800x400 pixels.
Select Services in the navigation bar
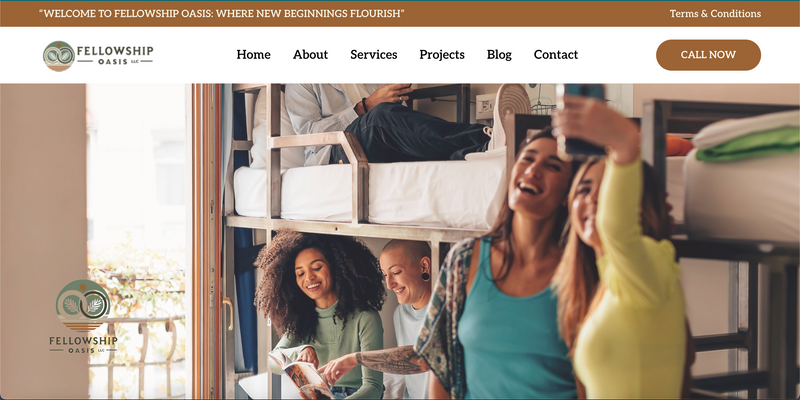pos(373,55)
